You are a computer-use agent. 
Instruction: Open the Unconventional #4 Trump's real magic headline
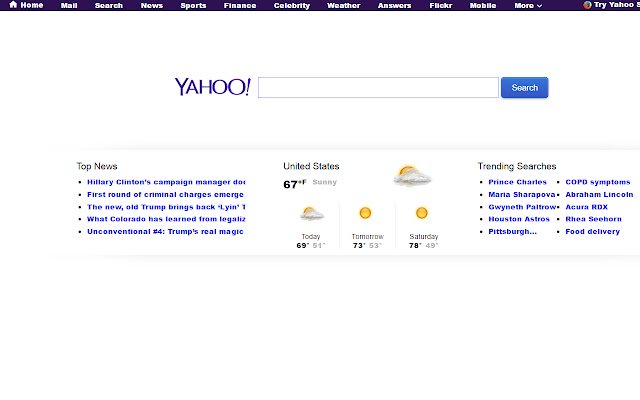pos(165,231)
